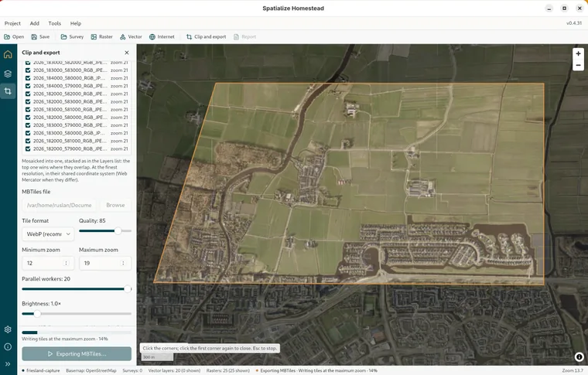Screen dimensions: 588x375
Task: Add a Raster from toolbar
Action: [101, 36]
